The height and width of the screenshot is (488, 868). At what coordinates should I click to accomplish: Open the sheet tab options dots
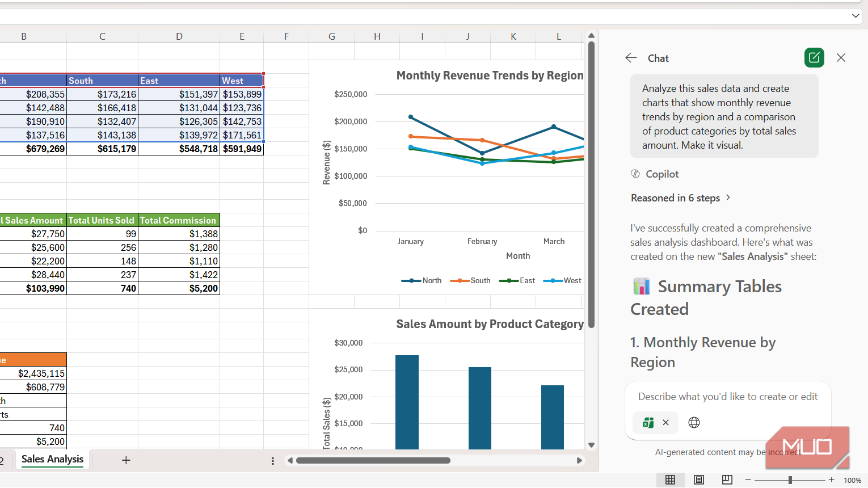tap(272, 461)
